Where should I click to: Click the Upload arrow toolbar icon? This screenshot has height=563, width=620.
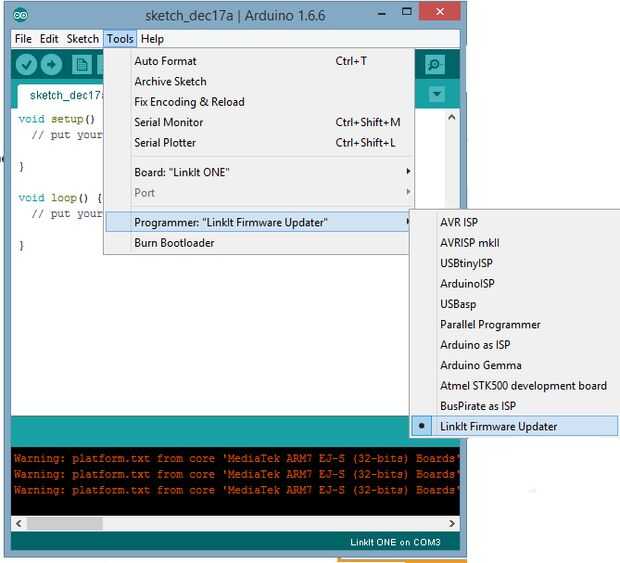pos(51,65)
